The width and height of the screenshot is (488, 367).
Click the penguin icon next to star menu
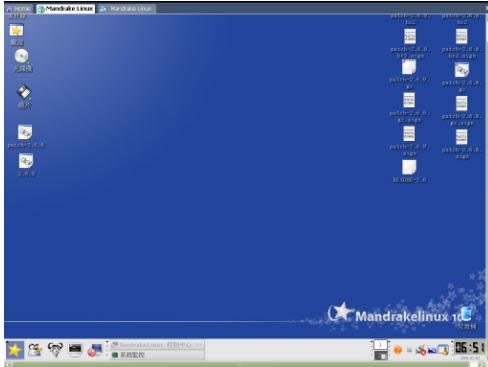pos(35,350)
